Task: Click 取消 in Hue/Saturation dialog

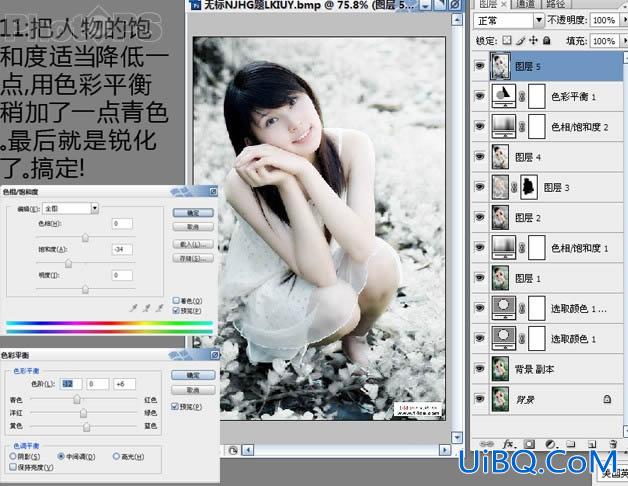Action: [193, 227]
